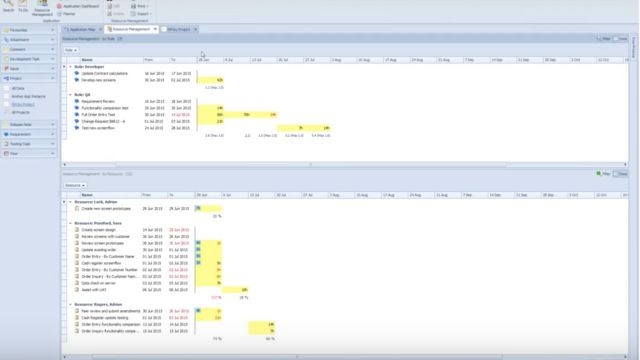Open the Export dropdown in ribbon
This screenshot has height=360, width=640.
pos(141,14)
